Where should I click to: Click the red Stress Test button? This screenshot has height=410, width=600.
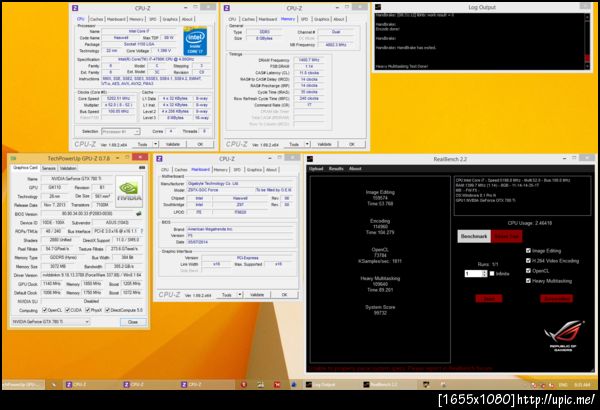(506, 236)
